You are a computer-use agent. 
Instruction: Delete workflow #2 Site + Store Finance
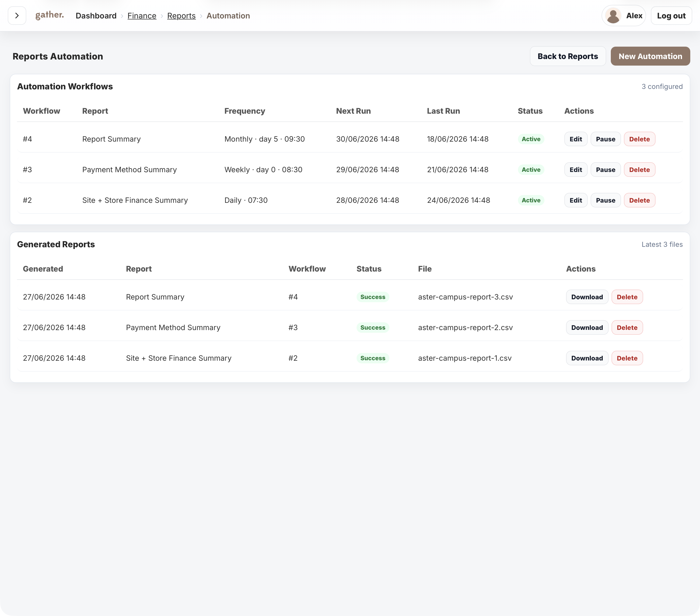pos(639,200)
